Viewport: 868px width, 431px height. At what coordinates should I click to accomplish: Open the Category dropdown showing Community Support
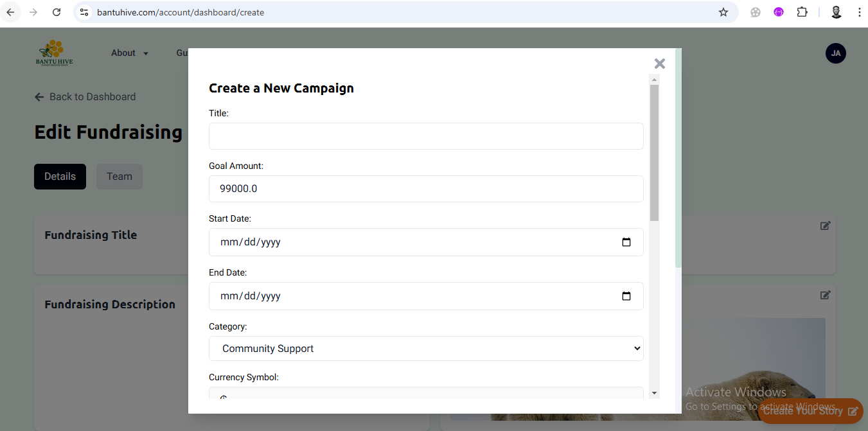[x=426, y=349]
